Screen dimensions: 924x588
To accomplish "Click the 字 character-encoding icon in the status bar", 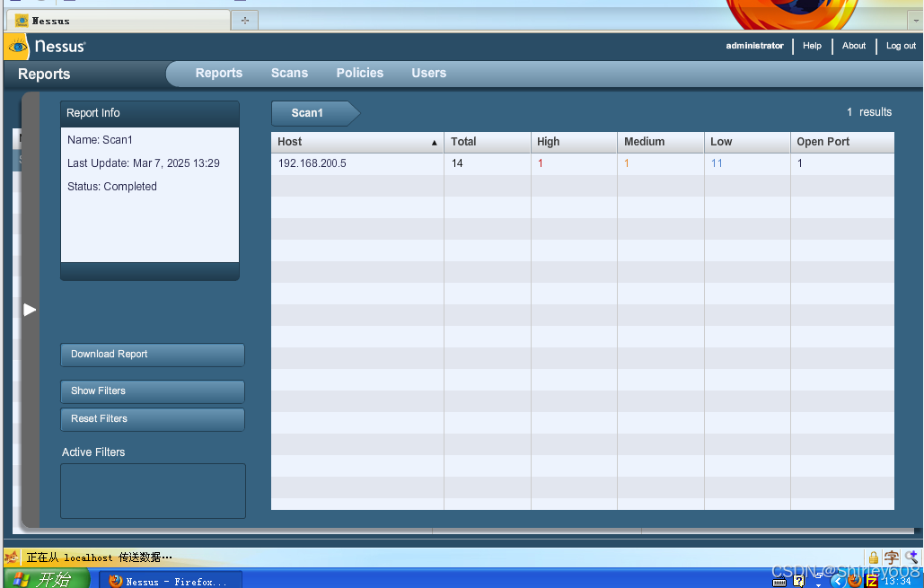I will [x=892, y=557].
